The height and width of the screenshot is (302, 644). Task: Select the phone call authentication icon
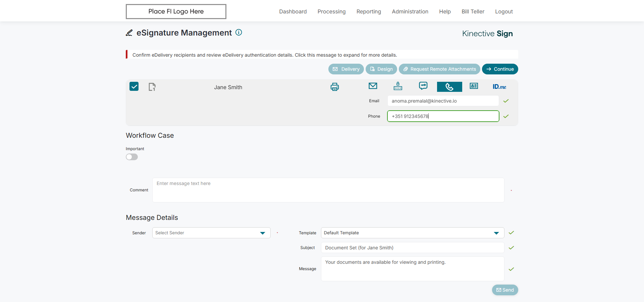(x=449, y=87)
